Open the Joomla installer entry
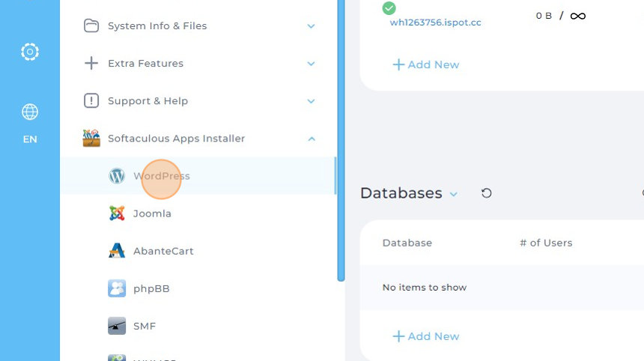 pos(152,213)
